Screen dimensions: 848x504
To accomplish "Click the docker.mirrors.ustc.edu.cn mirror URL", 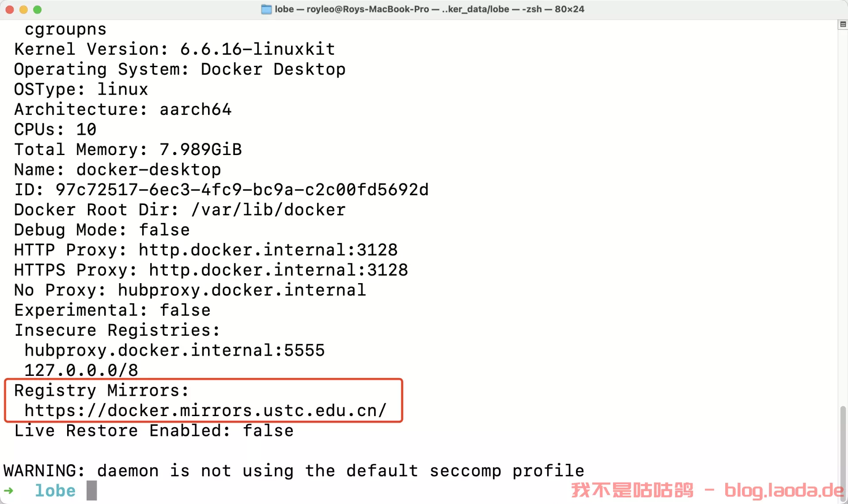I will tap(205, 411).
